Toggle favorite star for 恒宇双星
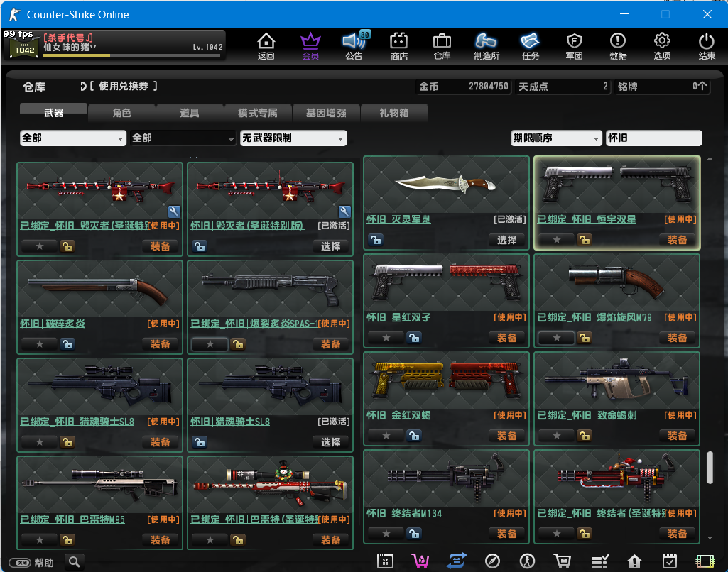This screenshot has height=572, width=728. [557, 240]
